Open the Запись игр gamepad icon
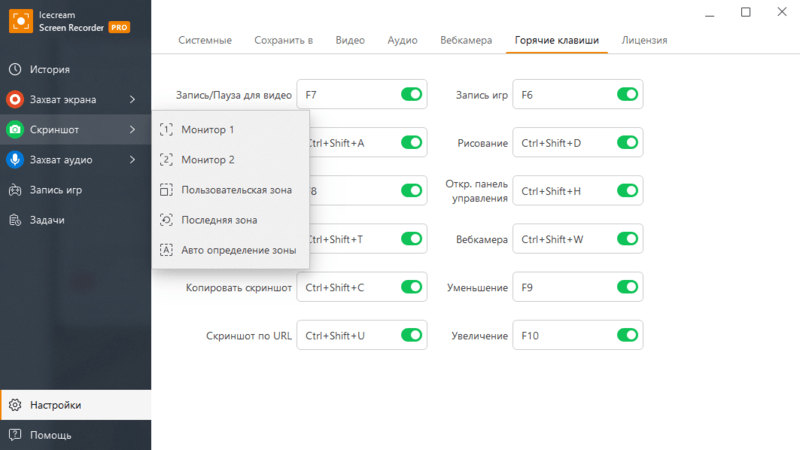This screenshot has width=800, height=450. point(15,190)
